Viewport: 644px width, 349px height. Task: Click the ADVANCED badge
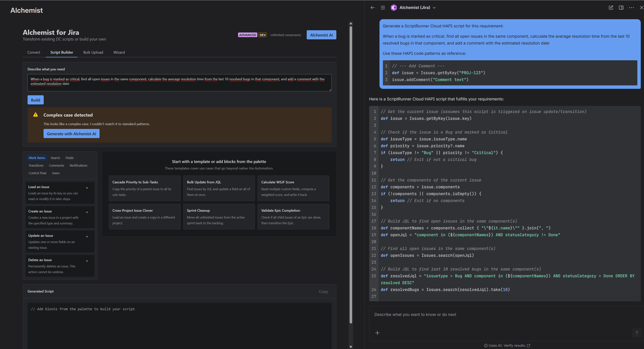pyautogui.click(x=247, y=35)
